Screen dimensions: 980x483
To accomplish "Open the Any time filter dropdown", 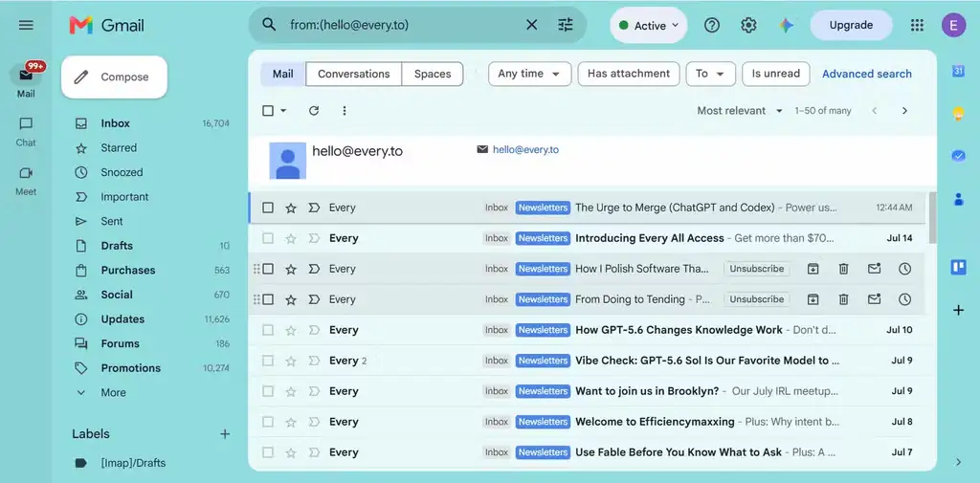I will (529, 74).
